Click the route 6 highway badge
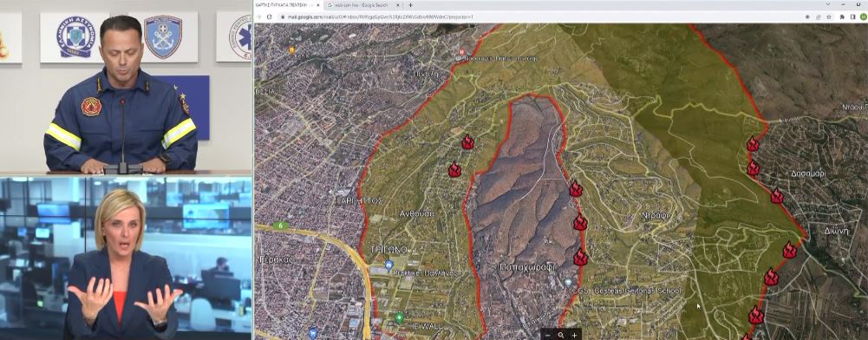The height and width of the screenshot is (340, 868). (x=280, y=226)
